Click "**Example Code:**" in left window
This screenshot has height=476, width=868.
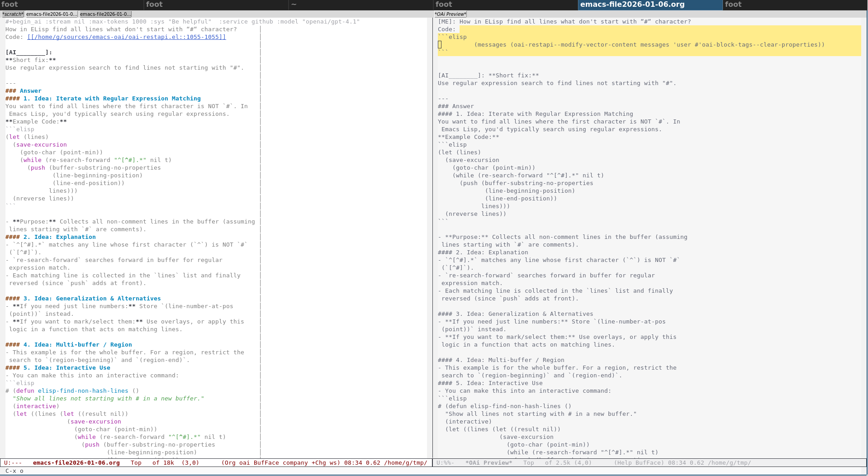pos(36,122)
